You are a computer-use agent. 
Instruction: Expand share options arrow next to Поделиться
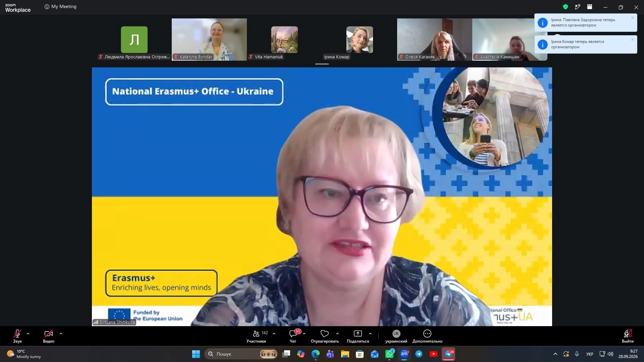tap(370, 334)
